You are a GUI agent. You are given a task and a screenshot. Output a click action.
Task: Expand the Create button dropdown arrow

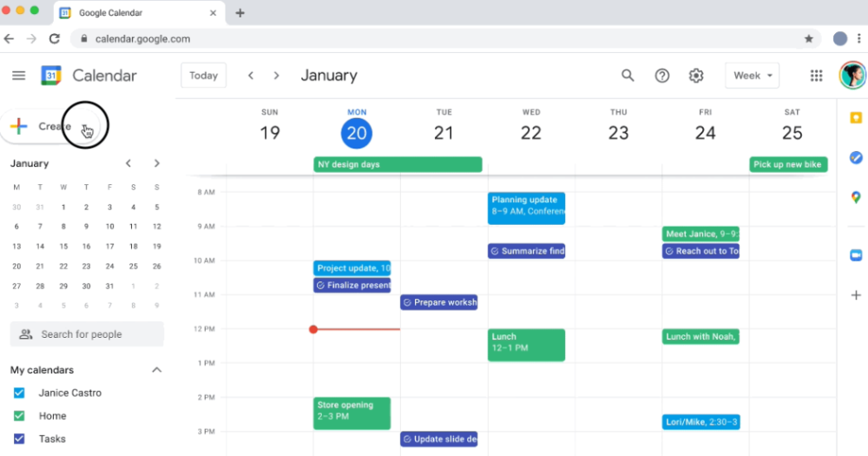pyautogui.click(x=86, y=127)
